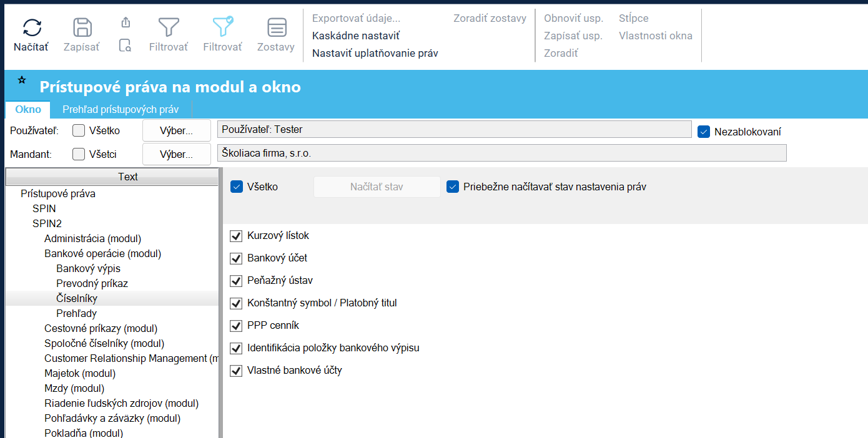Disable Priebežne načítavať stav nastavenia práv
Viewport: 868px width, 438px height.
[453, 187]
